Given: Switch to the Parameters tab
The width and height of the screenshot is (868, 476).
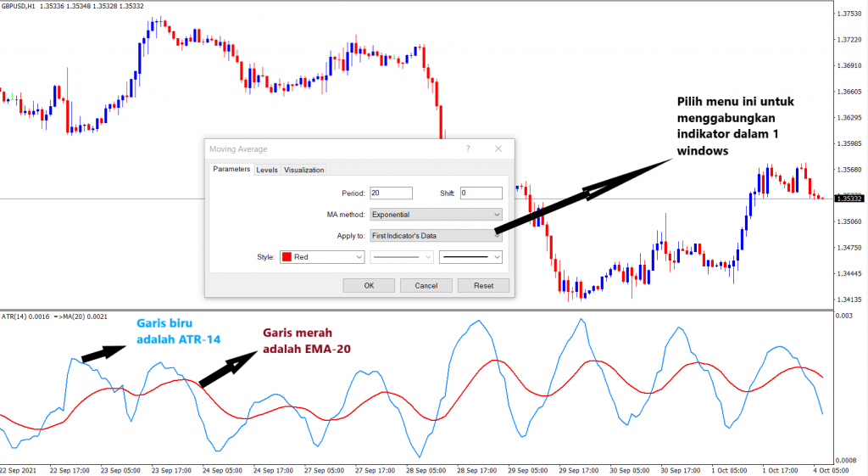Looking at the screenshot, I should click(231, 169).
